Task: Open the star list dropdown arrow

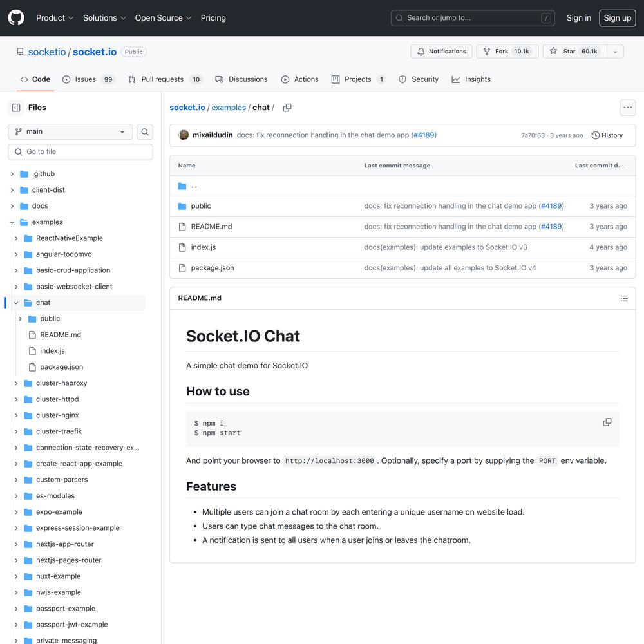Action: (615, 52)
